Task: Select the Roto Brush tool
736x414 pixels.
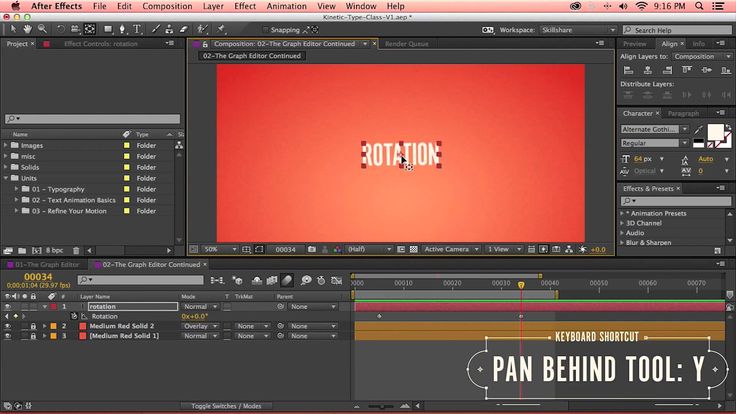Action: (x=202, y=29)
